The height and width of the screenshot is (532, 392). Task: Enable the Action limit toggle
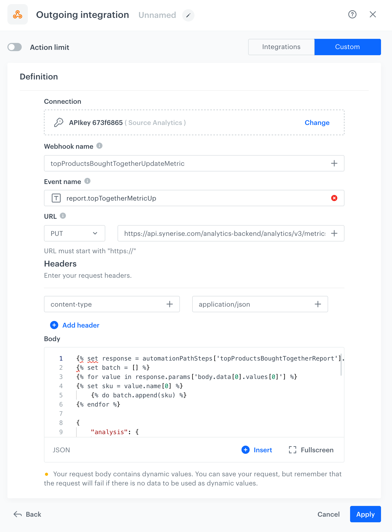15,47
